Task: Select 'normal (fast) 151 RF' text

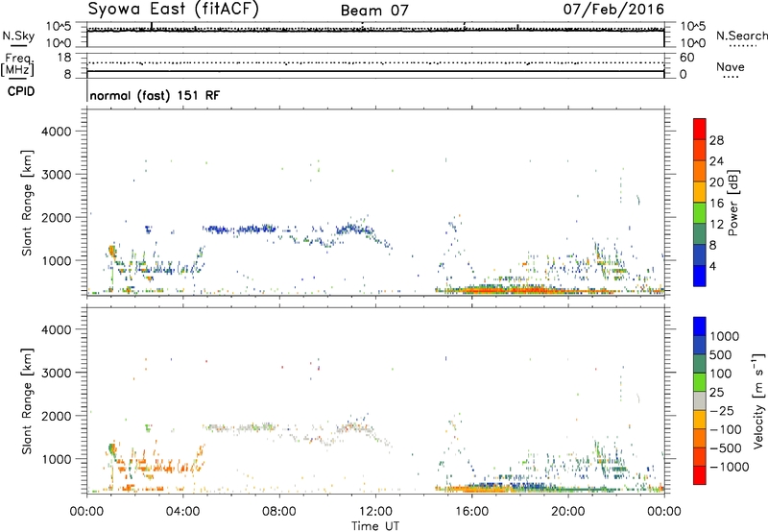Action: click(x=155, y=95)
